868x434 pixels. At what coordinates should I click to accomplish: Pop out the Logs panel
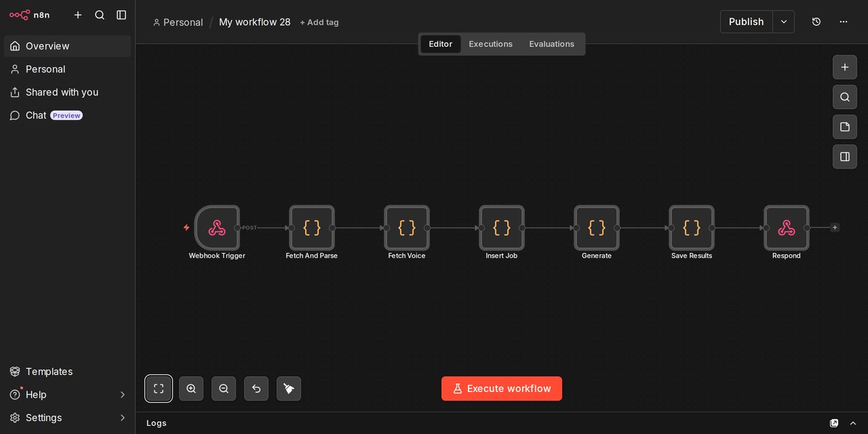[x=834, y=423]
